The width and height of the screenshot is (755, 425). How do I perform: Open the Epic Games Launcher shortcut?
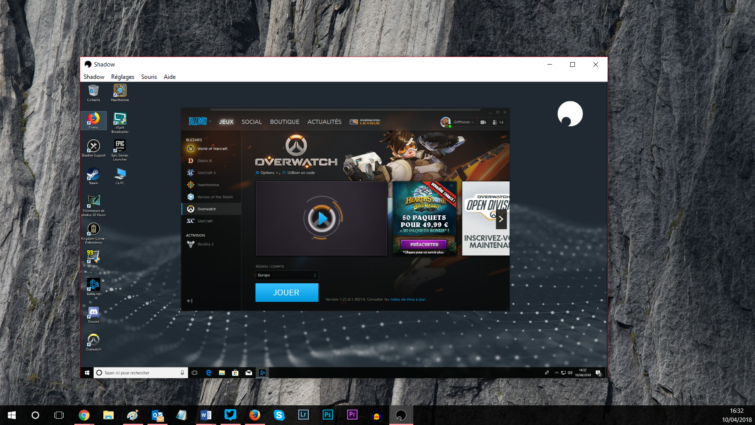pos(120,150)
